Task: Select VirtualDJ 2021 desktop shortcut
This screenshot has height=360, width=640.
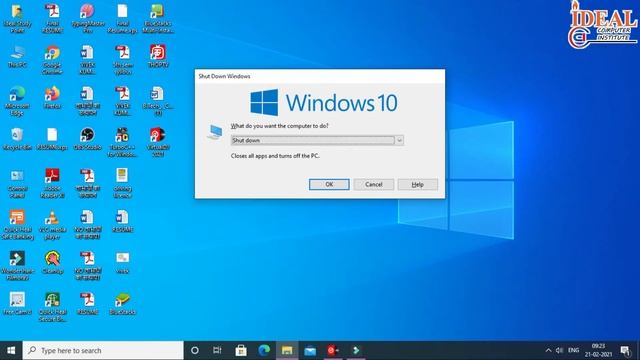Action: pos(158,142)
